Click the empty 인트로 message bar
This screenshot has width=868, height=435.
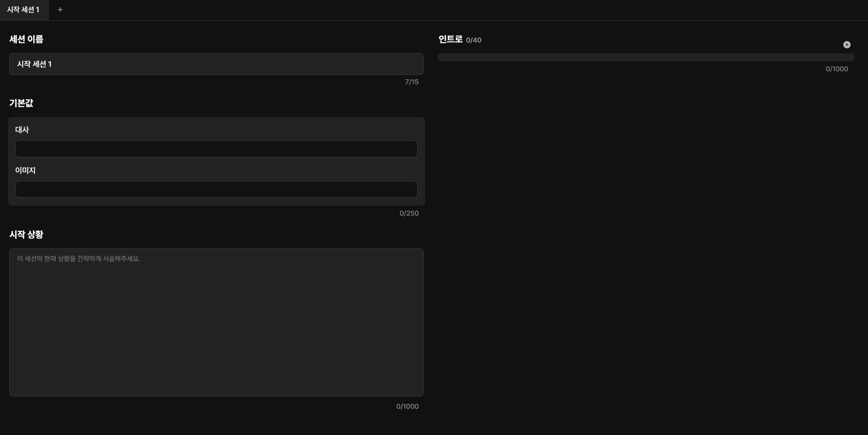click(646, 57)
